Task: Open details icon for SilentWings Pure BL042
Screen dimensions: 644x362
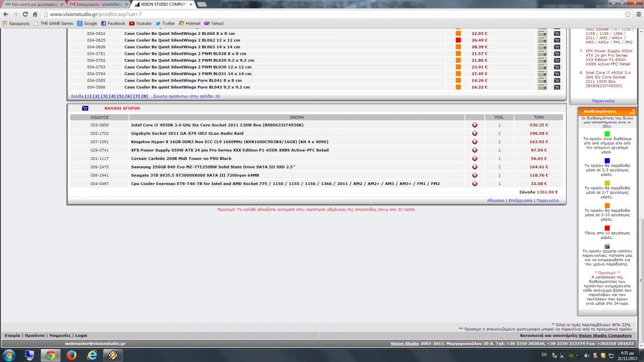Action: 542,87
